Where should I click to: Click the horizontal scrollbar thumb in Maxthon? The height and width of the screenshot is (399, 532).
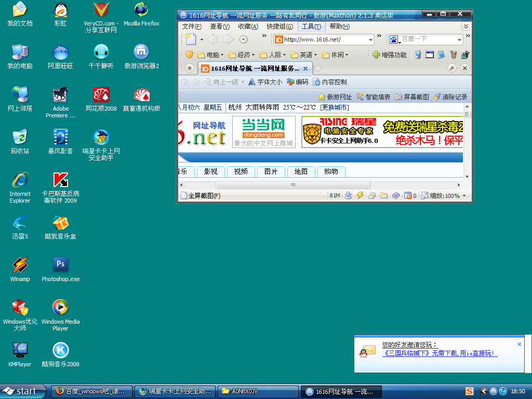click(293, 185)
